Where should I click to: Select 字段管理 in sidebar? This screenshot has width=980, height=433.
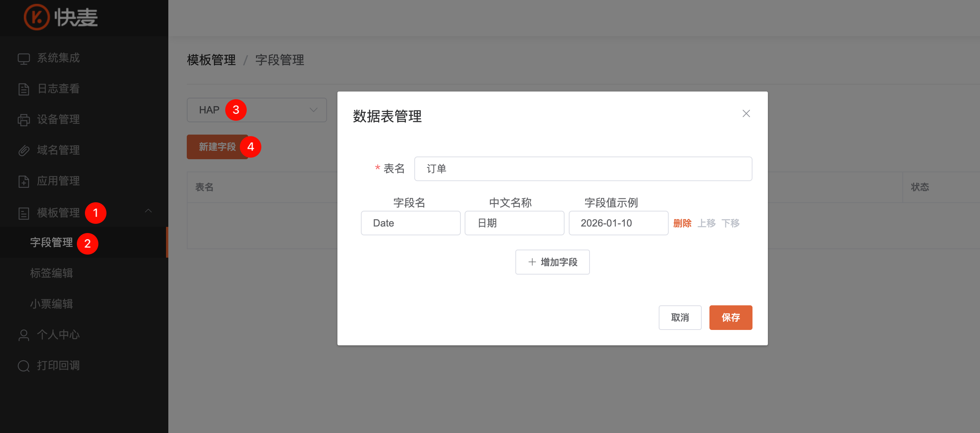click(x=51, y=242)
